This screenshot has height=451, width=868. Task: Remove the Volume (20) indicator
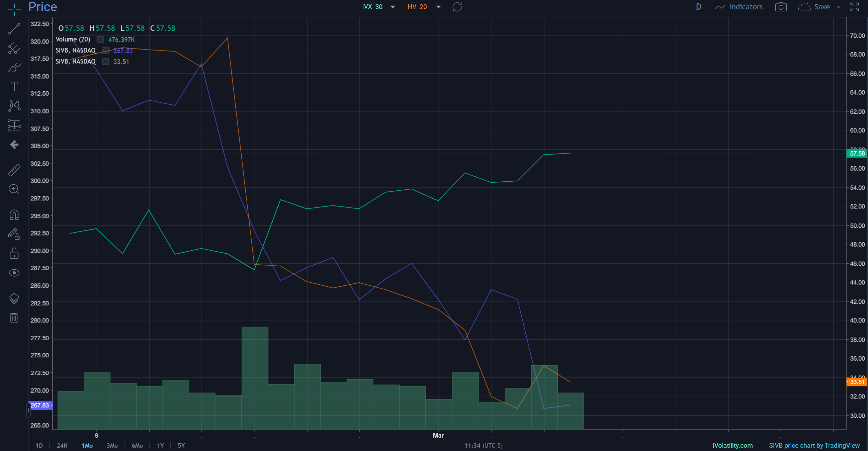100,39
